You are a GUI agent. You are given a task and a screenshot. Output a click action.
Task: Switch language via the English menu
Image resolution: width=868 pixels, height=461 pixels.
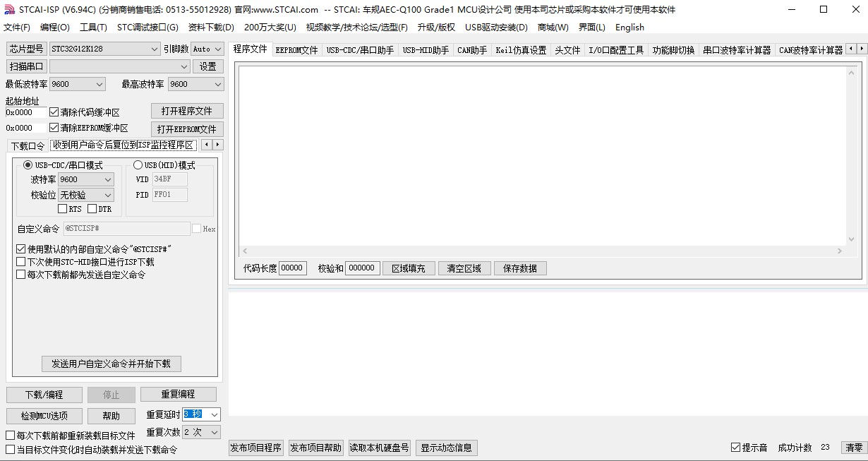pos(629,27)
